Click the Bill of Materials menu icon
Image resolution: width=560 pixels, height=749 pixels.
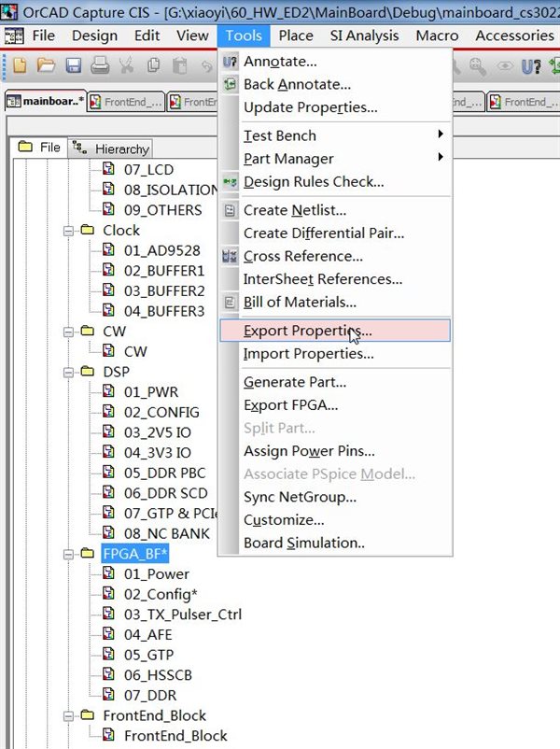tap(230, 303)
